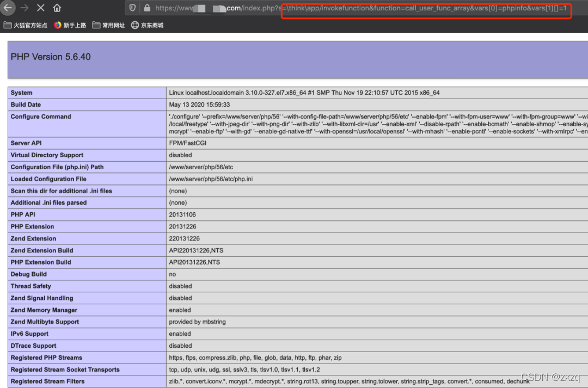The image size is (588, 388).
Task: Select the Zend Memory Manager label
Action: [x=44, y=310]
